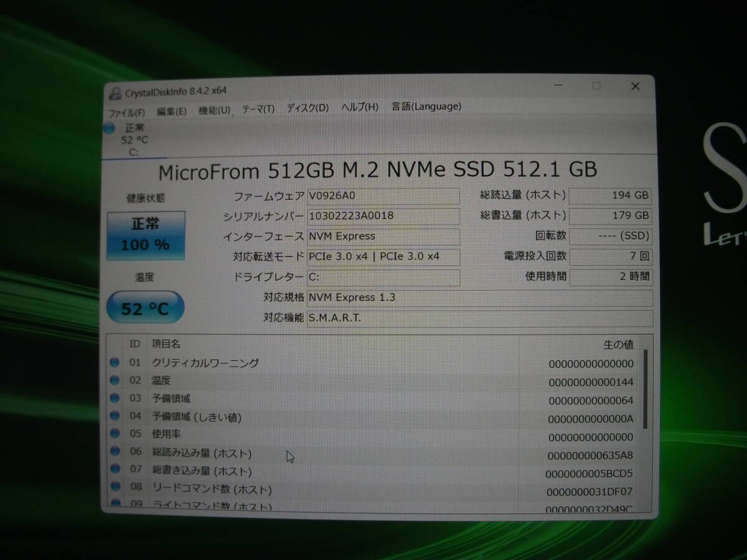This screenshot has height=560, width=747.
Task: Click the total host reads value 194 GB
Action: point(610,195)
